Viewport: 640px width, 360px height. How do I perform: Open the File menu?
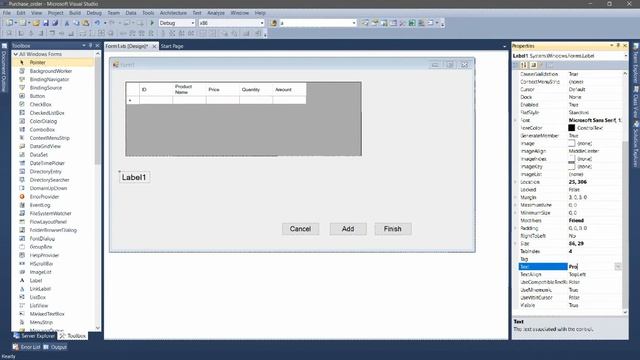click(7, 13)
